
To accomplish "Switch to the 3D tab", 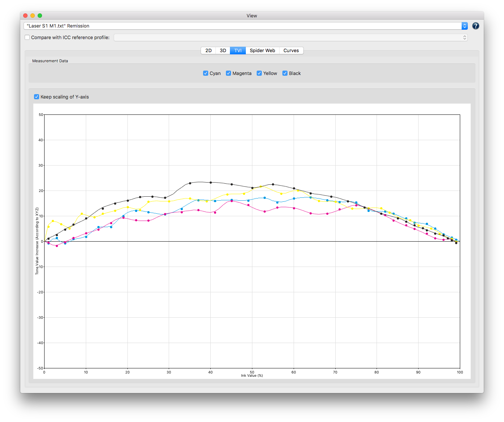I will [x=223, y=50].
